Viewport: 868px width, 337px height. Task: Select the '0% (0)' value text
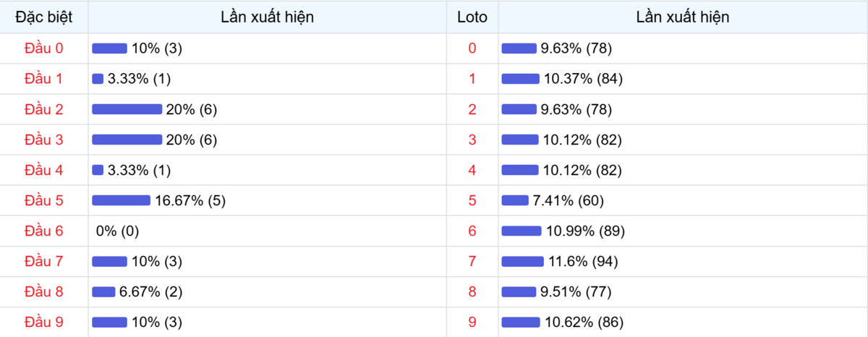[x=117, y=231]
